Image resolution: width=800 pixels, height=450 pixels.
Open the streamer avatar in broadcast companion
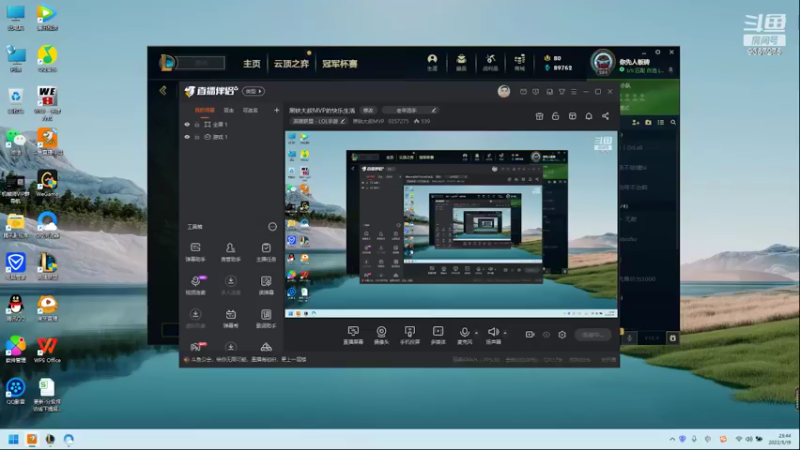pos(504,91)
